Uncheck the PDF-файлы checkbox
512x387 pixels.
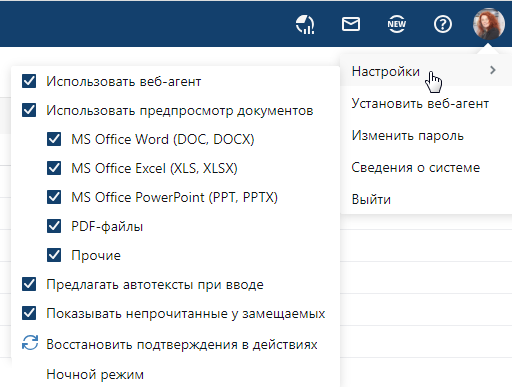point(54,226)
